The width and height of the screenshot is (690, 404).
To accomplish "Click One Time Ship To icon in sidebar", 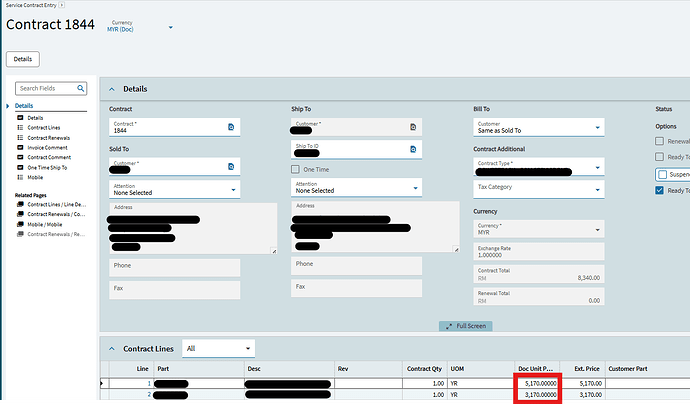I will pos(20,168).
